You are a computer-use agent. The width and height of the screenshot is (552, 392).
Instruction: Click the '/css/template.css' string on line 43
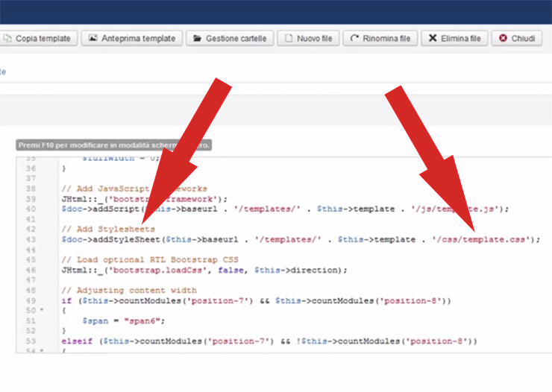(481, 239)
